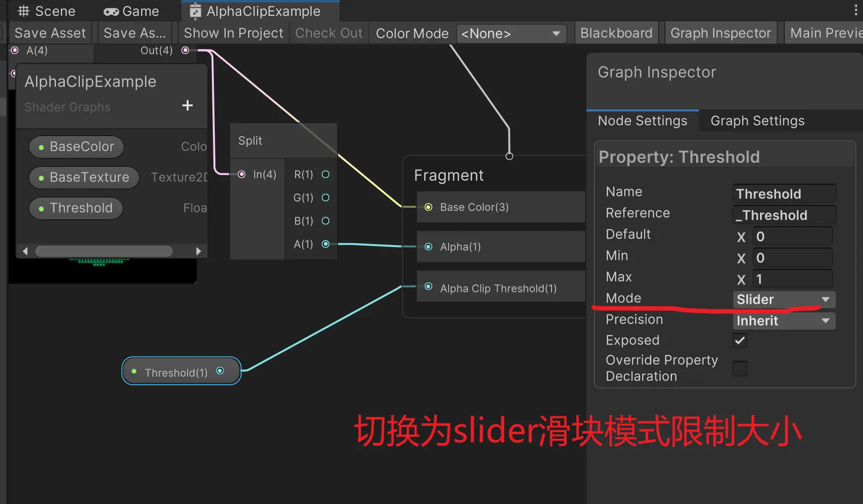This screenshot has width=863, height=504.
Task: Toggle the Main Preview panel button
Action: [x=825, y=33]
